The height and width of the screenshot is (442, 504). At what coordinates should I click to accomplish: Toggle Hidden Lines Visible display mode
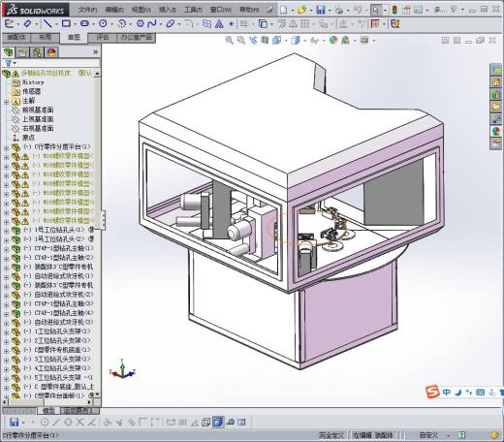coord(206,422)
